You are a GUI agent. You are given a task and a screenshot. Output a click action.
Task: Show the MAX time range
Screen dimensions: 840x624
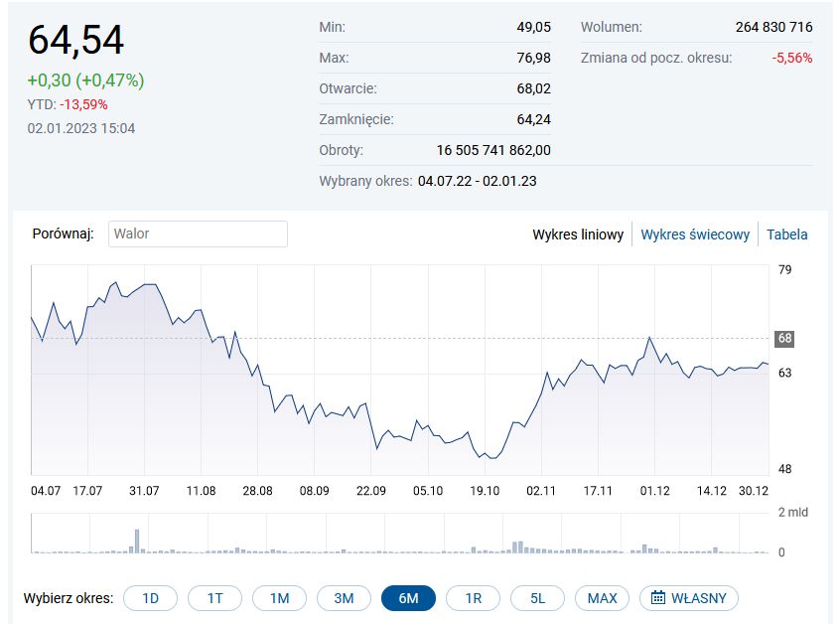point(602,598)
